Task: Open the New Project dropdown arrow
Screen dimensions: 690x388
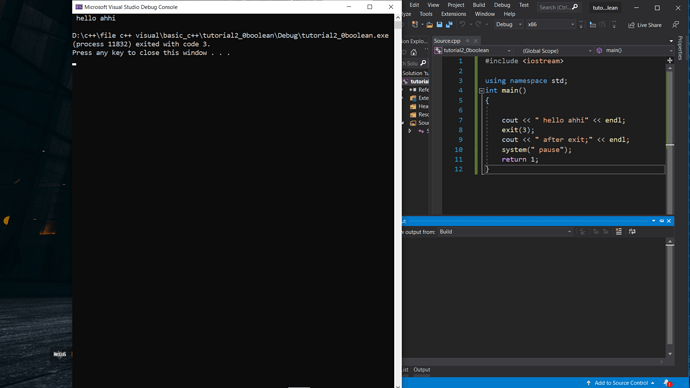Action: [422, 25]
